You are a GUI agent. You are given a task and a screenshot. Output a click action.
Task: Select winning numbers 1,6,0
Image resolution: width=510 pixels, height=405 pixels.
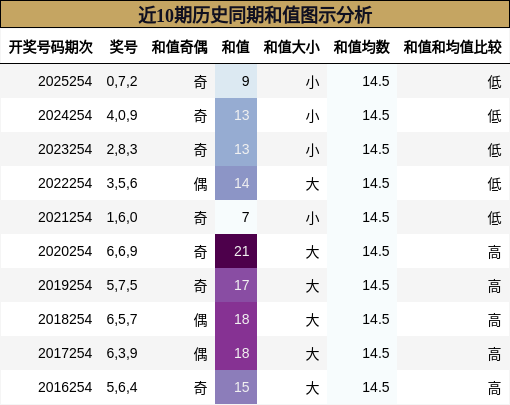click(x=122, y=218)
